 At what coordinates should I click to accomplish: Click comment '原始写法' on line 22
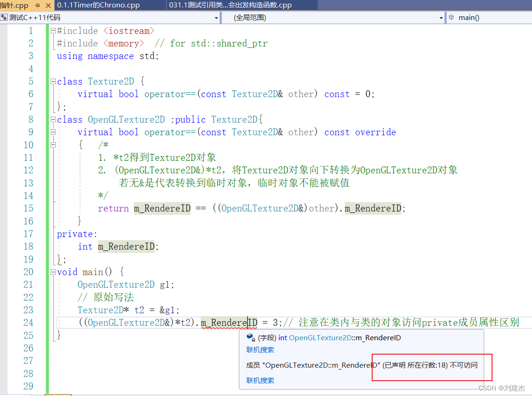pos(114,297)
